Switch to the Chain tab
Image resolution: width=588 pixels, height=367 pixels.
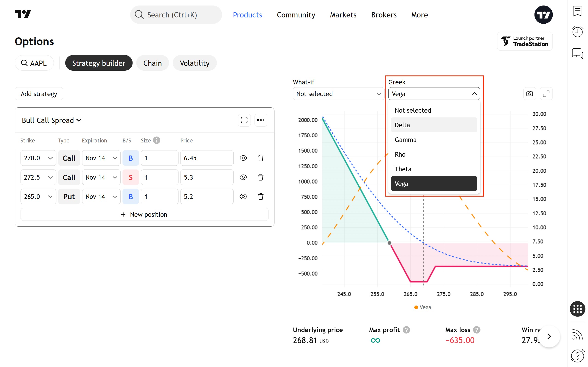[152, 63]
